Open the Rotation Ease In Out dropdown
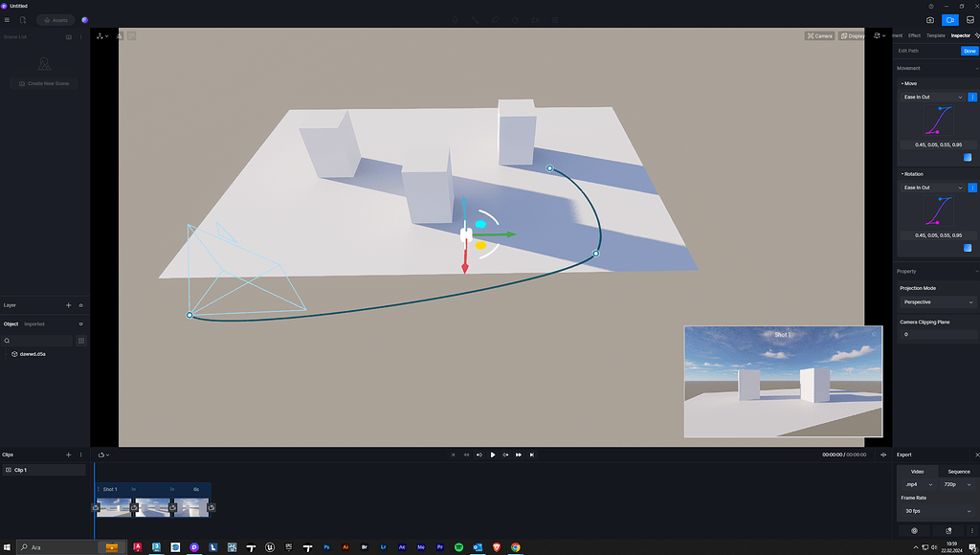 point(932,188)
